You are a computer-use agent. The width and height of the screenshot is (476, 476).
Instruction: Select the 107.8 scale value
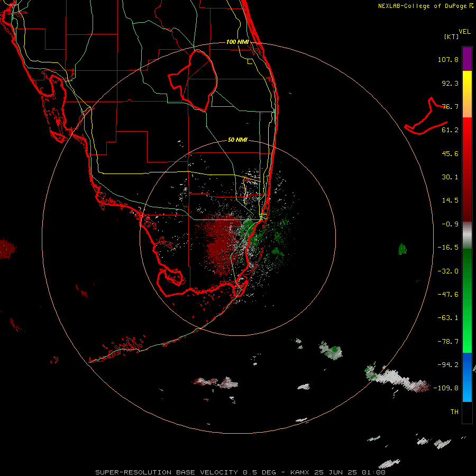point(448,59)
